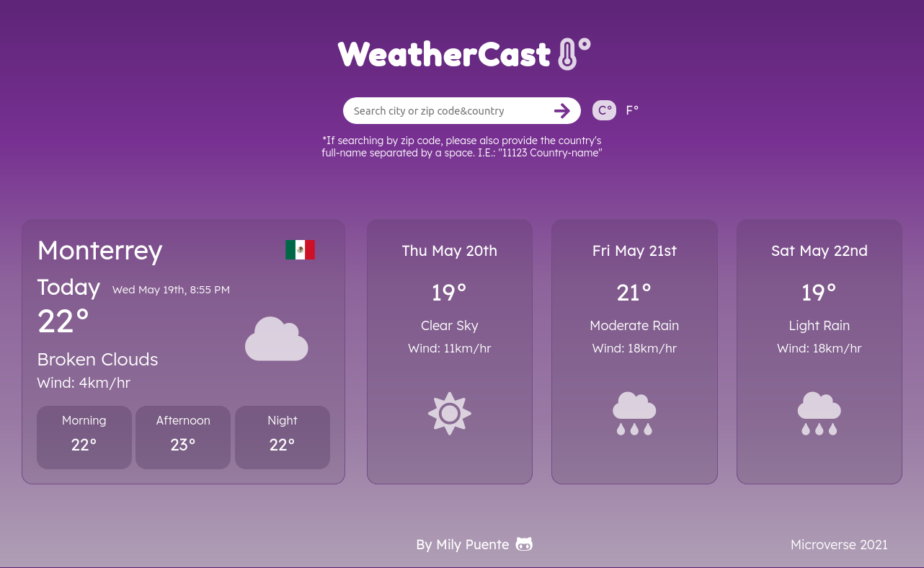
Task: Open the GitHub icon next to Mily Puente
Action: click(524, 544)
